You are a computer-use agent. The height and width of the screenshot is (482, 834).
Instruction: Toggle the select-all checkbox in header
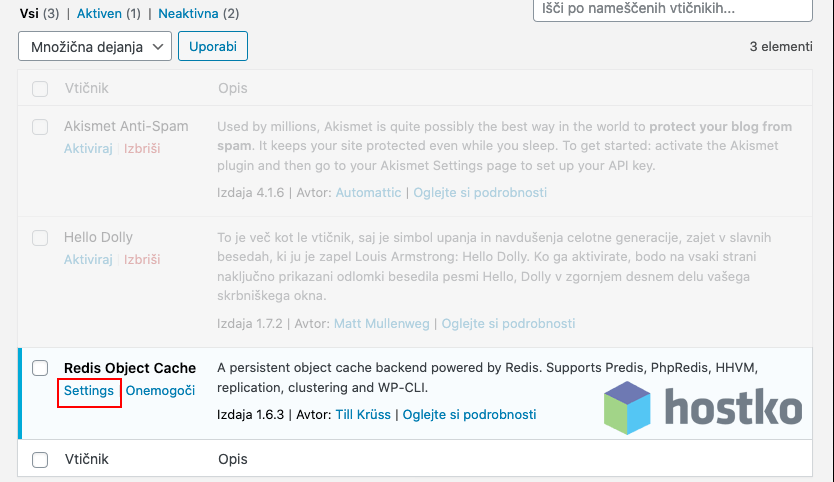pyautogui.click(x=40, y=89)
